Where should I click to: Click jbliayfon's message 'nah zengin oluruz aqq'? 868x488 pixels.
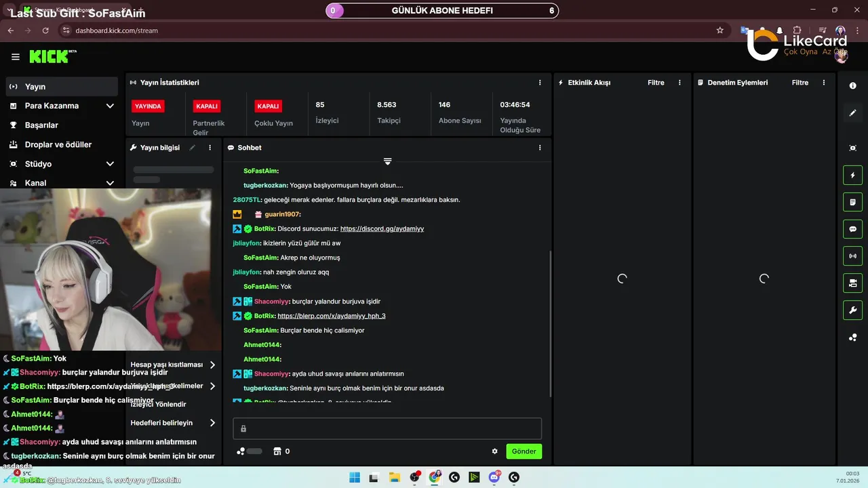tap(296, 272)
